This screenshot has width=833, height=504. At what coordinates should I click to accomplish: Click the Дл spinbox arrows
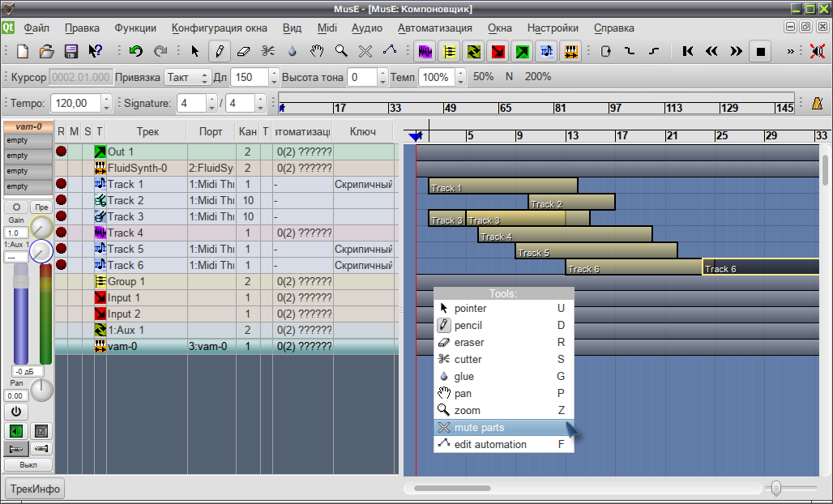[274, 78]
